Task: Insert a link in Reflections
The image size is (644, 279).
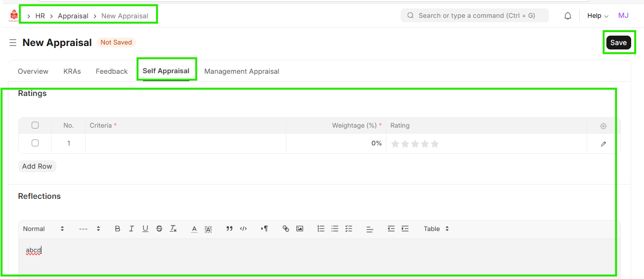Action: click(x=286, y=229)
